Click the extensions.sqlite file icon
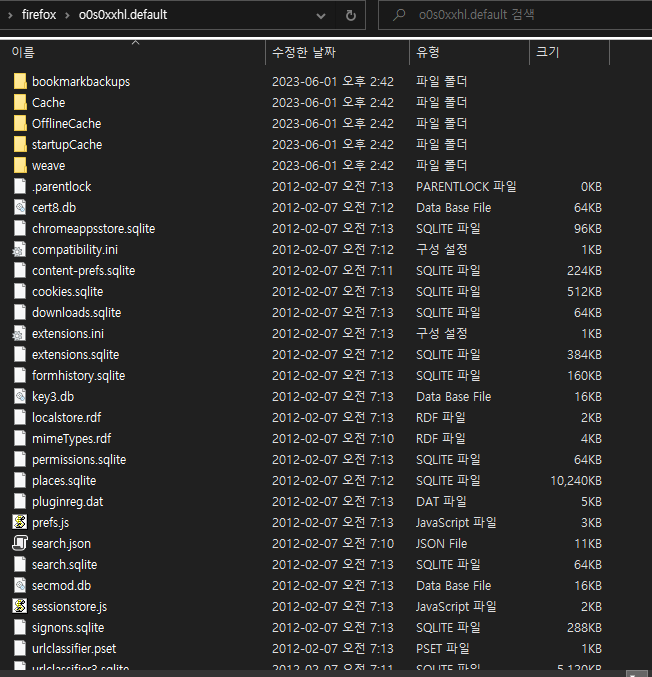The height and width of the screenshot is (677, 652). tap(20, 354)
